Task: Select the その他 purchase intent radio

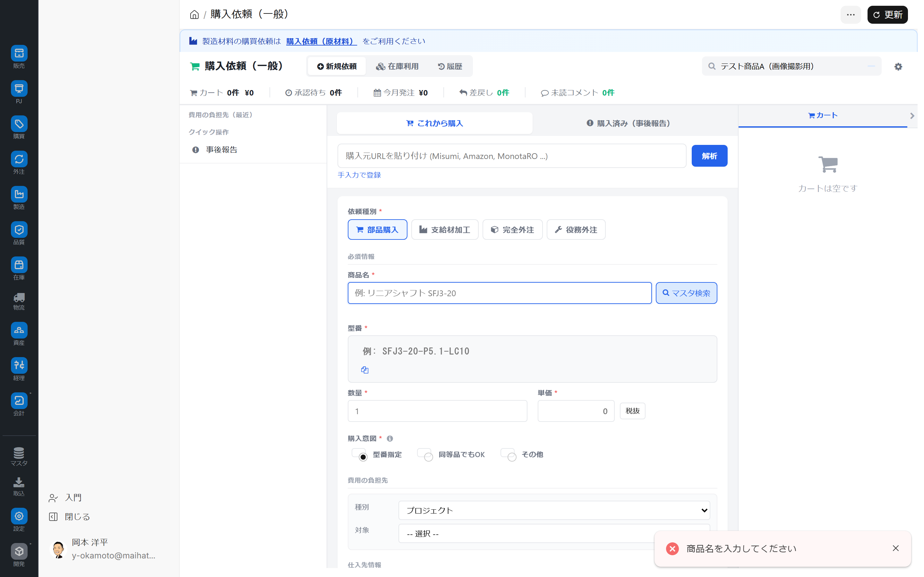Action: coord(512,457)
